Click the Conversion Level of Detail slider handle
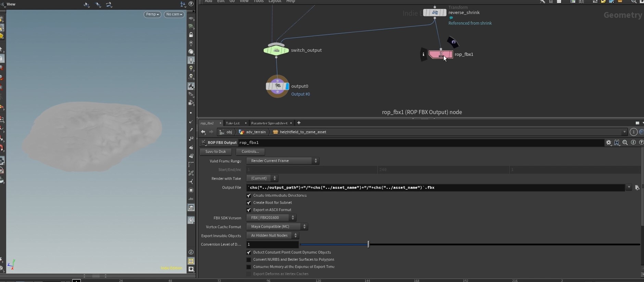644x282 pixels. (368, 244)
